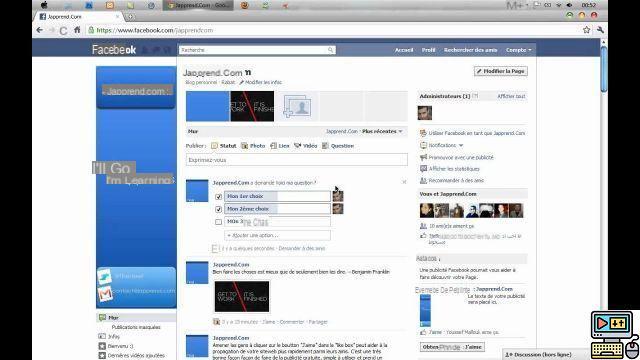
Task: Select Photo publish option
Action: (253, 146)
